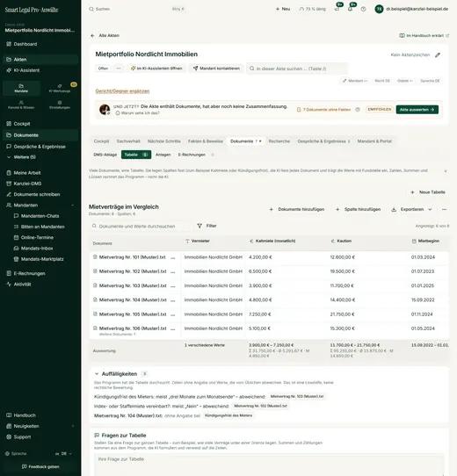Click Spalte hinzufügen

359,210
